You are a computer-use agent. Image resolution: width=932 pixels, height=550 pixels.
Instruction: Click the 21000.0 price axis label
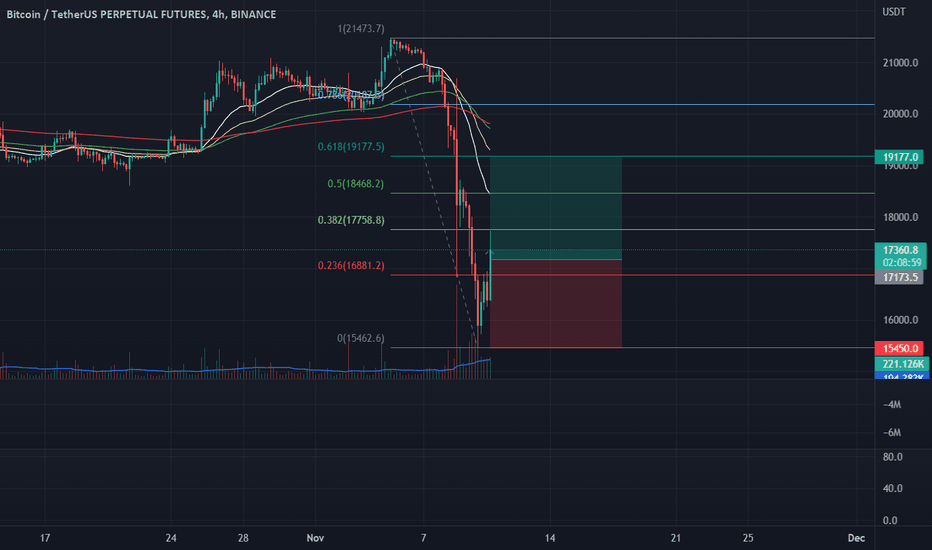tap(900, 62)
